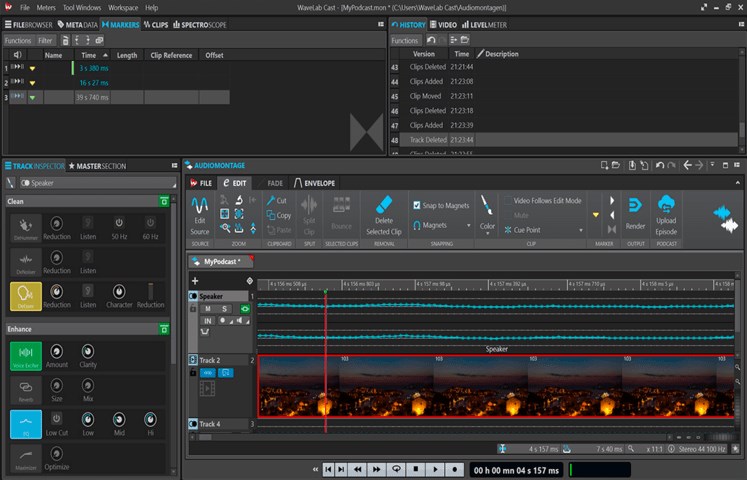This screenshot has width=747, height=480.
Task: Click the Cut tool in Clipboard
Action: pyautogui.click(x=276, y=201)
